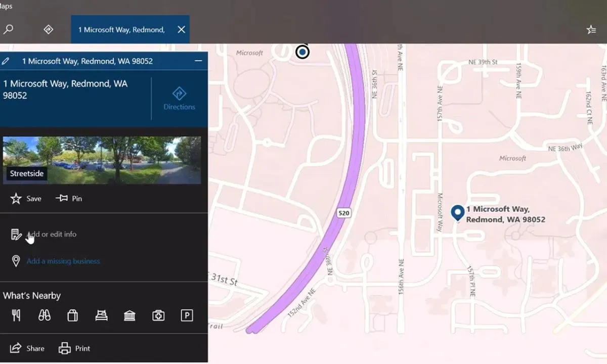Find nearby parking with P icon
Screen dimensions: 607x364
(x=187, y=315)
